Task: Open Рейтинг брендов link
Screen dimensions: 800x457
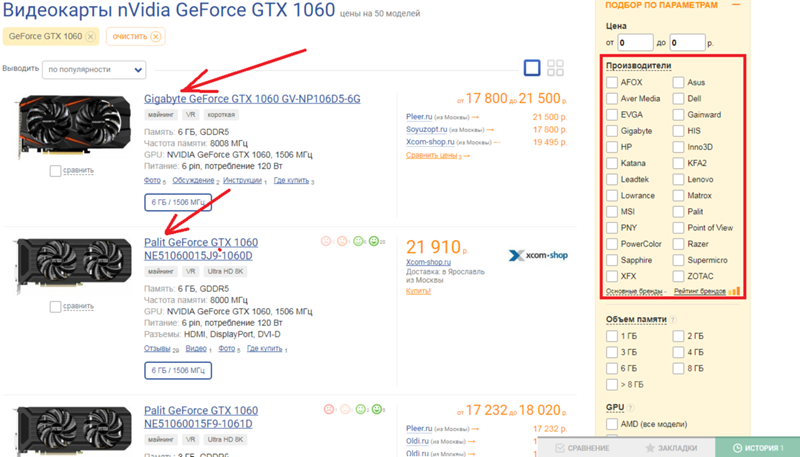Action: [x=699, y=291]
